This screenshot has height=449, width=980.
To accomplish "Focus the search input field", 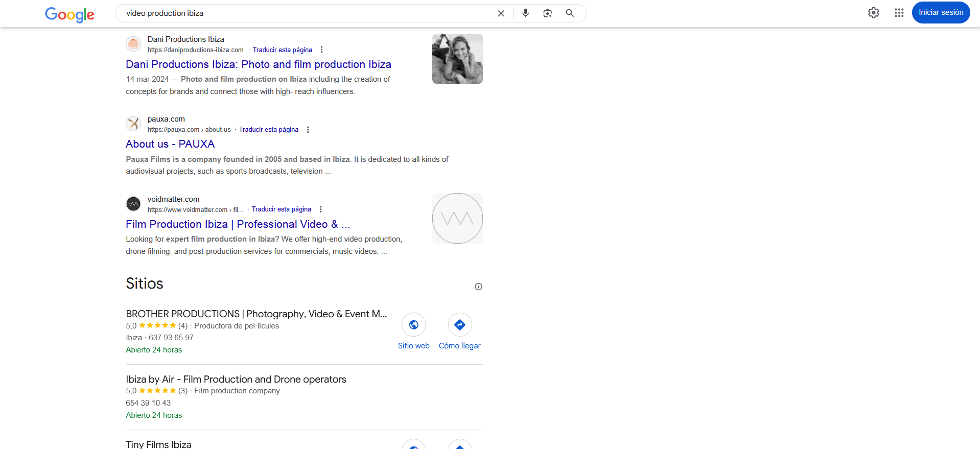I will coord(307,13).
